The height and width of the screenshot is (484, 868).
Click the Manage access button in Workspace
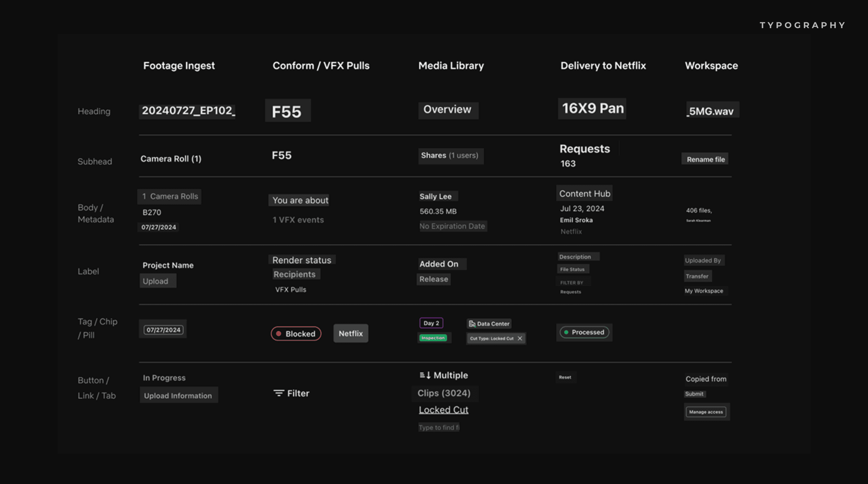click(706, 412)
